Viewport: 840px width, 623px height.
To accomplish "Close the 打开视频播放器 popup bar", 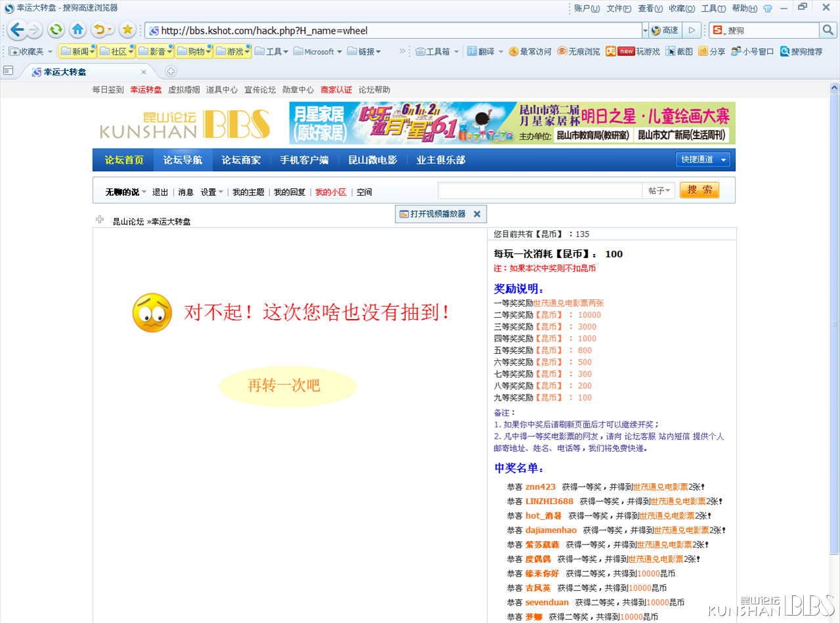I will (x=477, y=214).
